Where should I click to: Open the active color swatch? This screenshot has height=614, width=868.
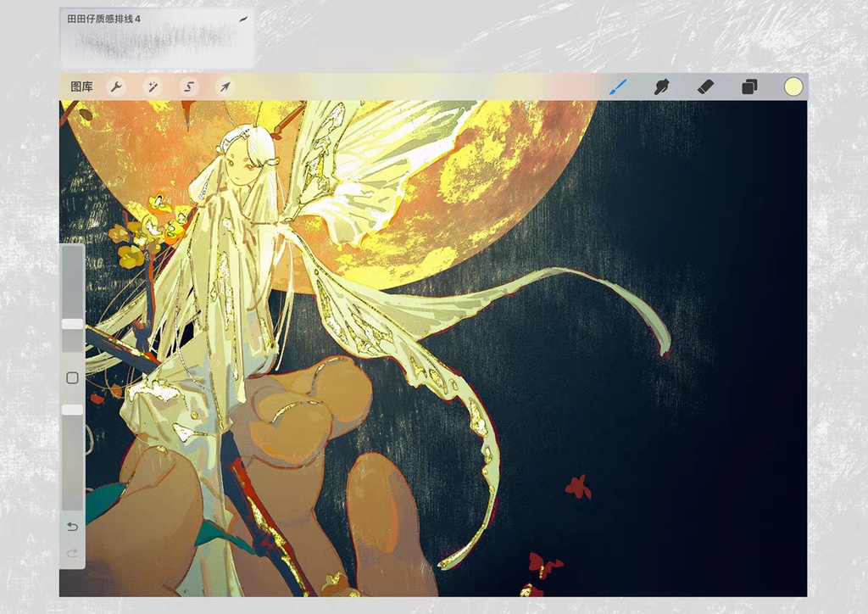coord(793,86)
